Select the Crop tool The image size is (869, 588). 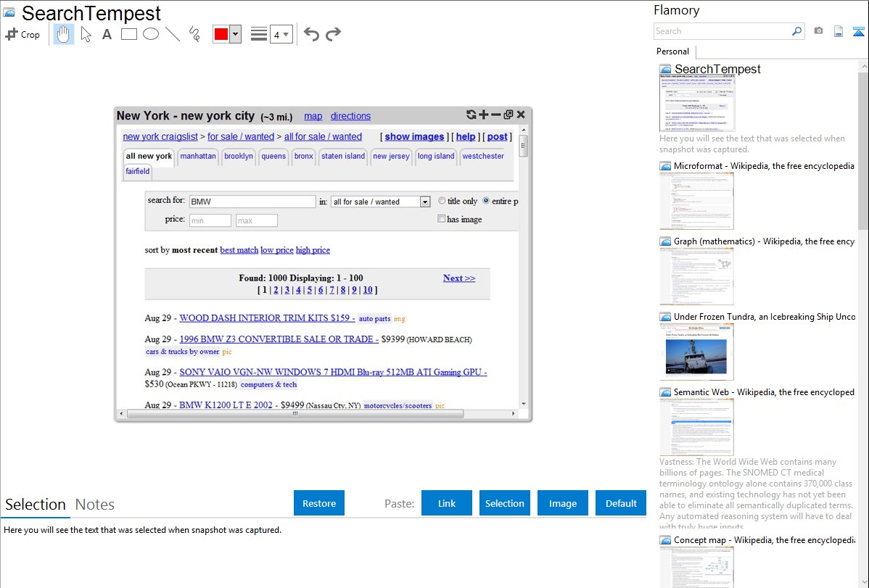(x=22, y=34)
